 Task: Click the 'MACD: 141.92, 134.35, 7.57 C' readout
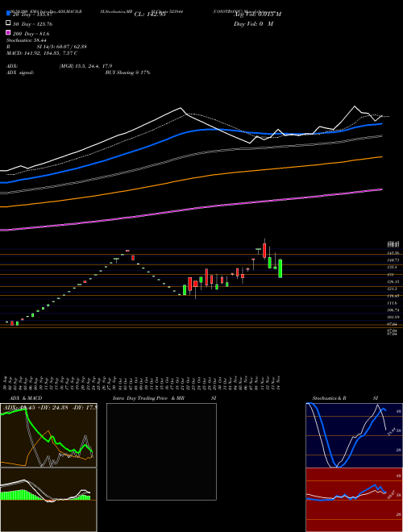point(42,53)
